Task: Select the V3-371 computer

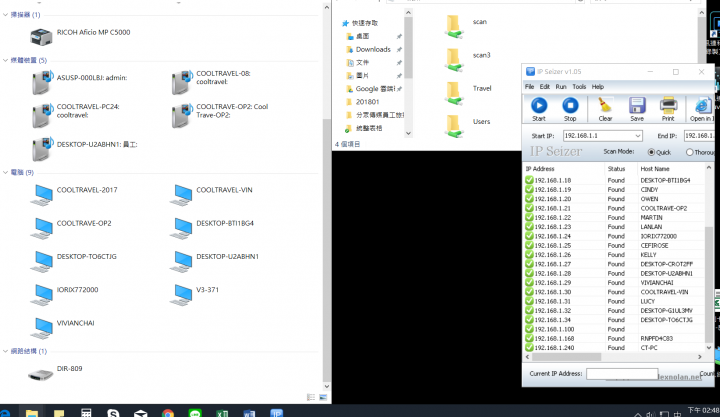Action: (195, 294)
